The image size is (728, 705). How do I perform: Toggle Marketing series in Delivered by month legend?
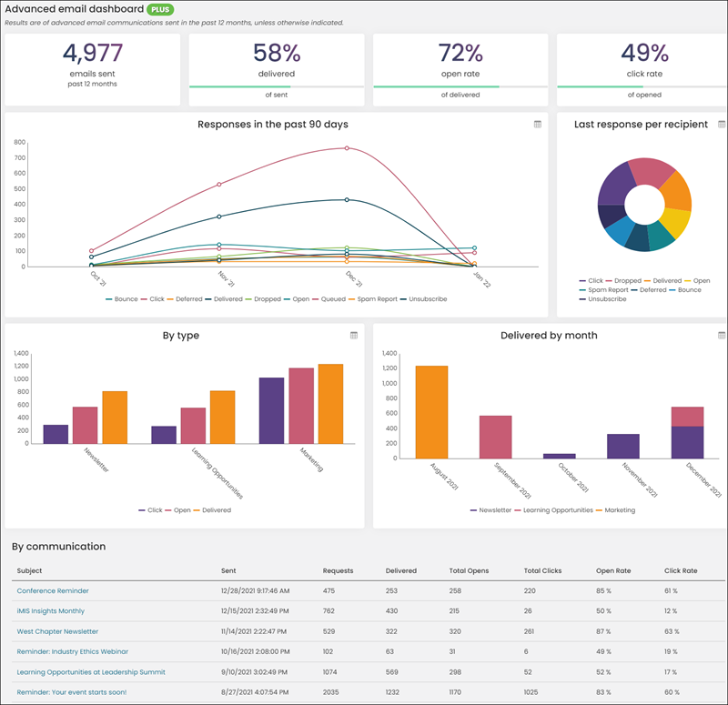click(615, 510)
